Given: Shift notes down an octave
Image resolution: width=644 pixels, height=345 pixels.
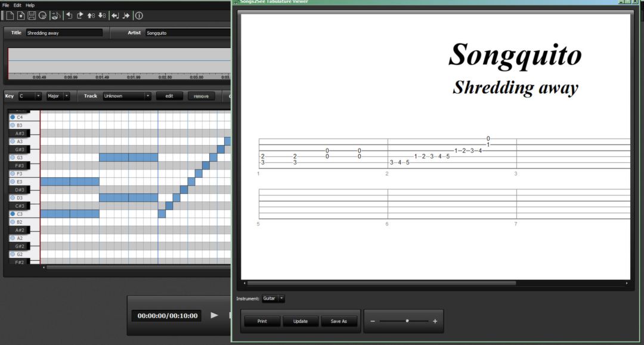Looking at the screenshot, I should coord(102,16).
